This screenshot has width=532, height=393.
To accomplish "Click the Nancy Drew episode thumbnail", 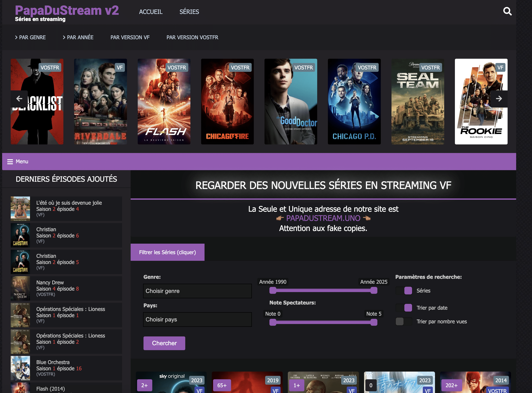I will [x=20, y=288].
